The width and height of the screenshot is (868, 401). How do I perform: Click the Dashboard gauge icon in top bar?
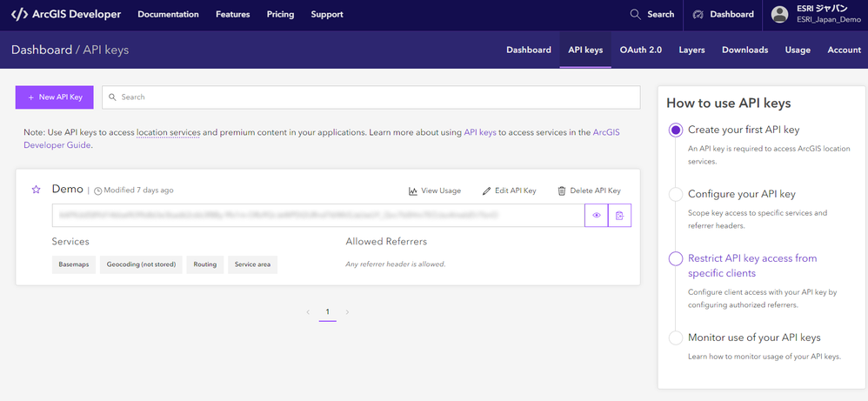click(698, 15)
